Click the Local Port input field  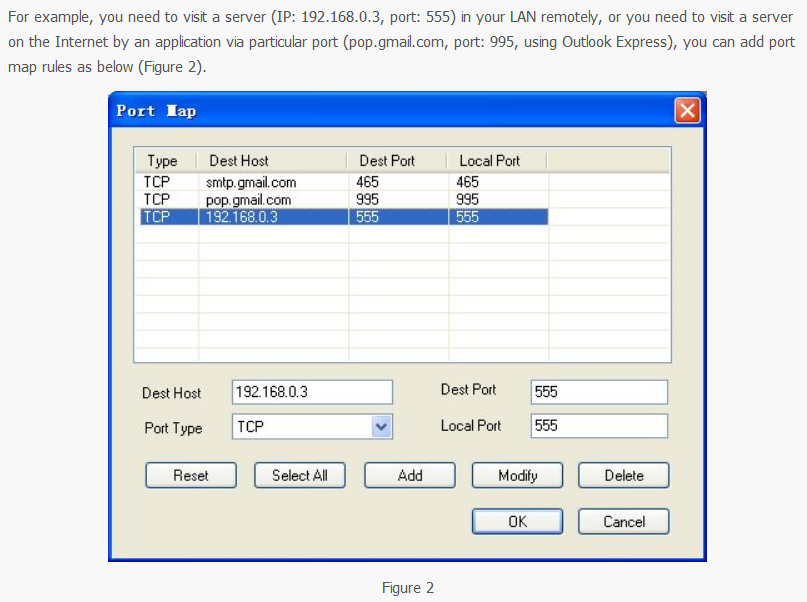[x=599, y=426]
